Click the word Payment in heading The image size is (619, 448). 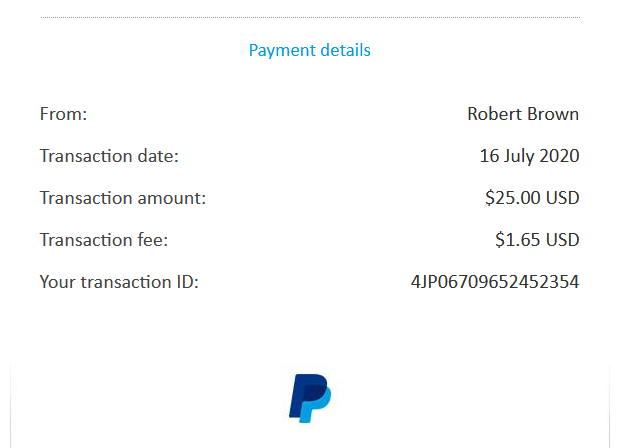[x=282, y=51]
